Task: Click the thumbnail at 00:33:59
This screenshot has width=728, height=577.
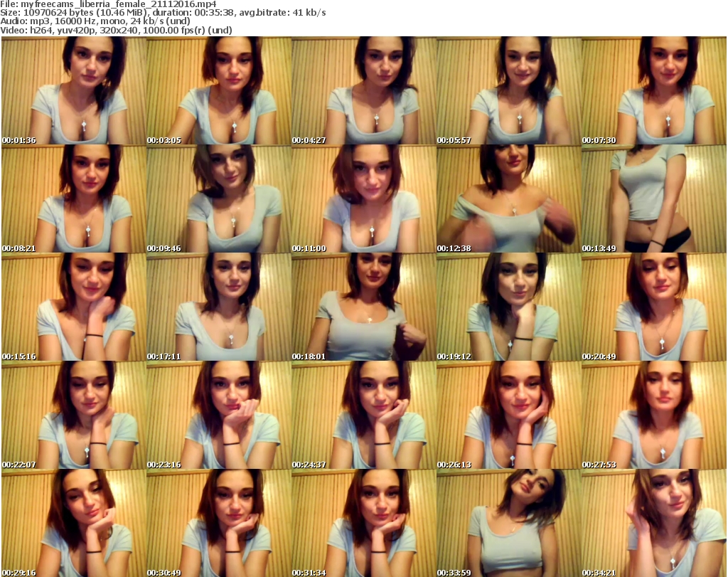Action: click(509, 523)
